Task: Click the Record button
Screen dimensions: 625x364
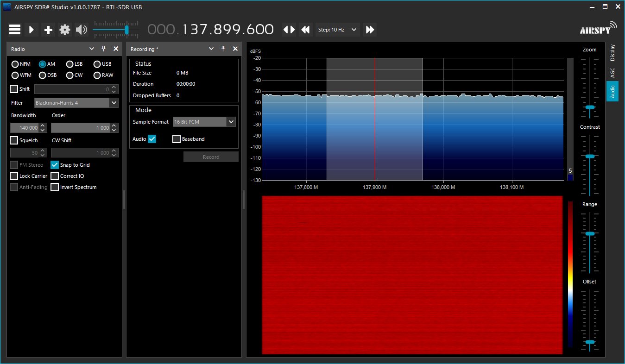Action: pos(211,157)
